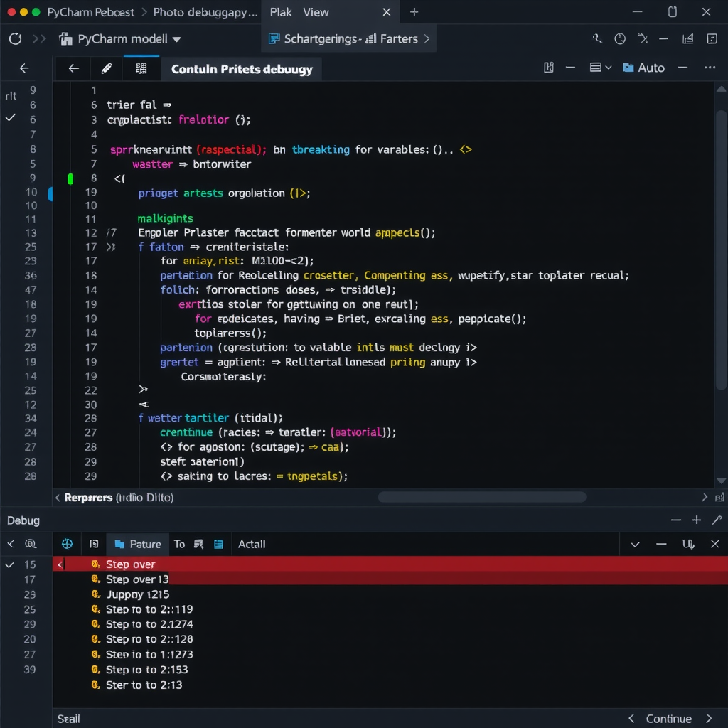The width and height of the screenshot is (728, 728).
Task: Click the checkmark toggle in the left gutter
Action: [9, 119]
